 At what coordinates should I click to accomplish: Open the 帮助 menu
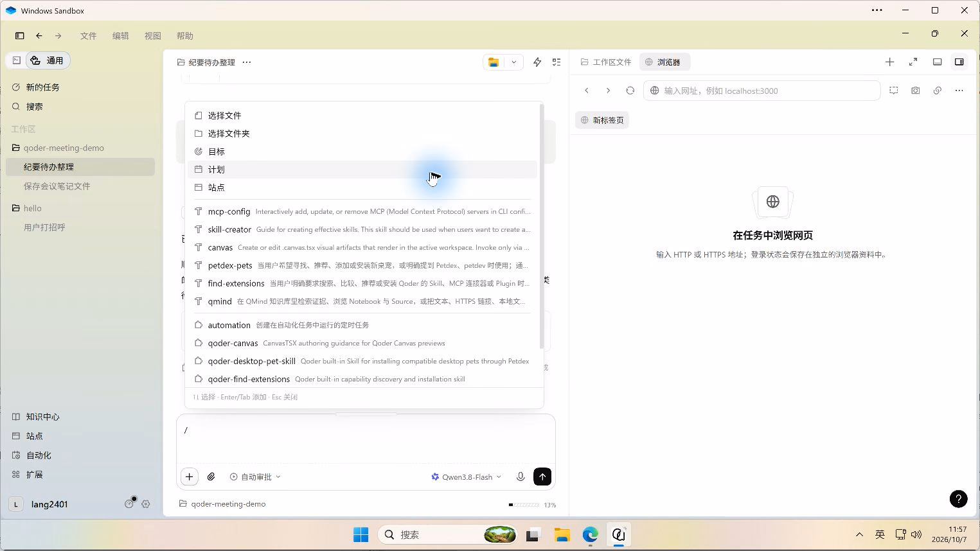pyautogui.click(x=184, y=36)
